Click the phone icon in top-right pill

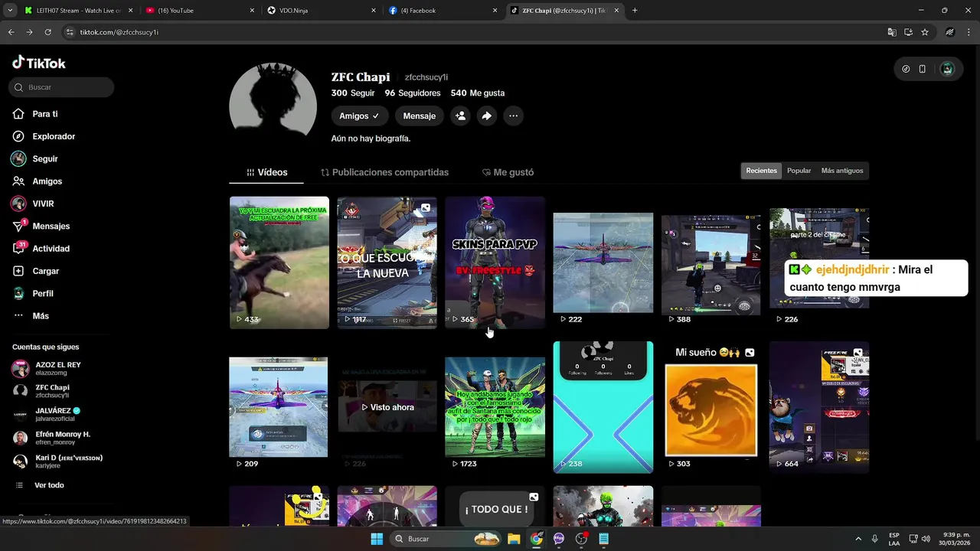click(923, 69)
